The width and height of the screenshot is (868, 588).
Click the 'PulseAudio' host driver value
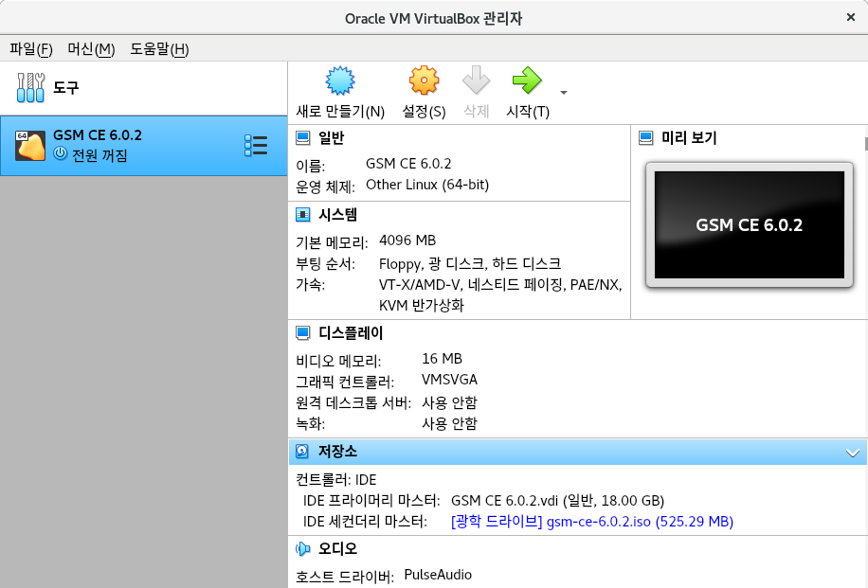[438, 575]
